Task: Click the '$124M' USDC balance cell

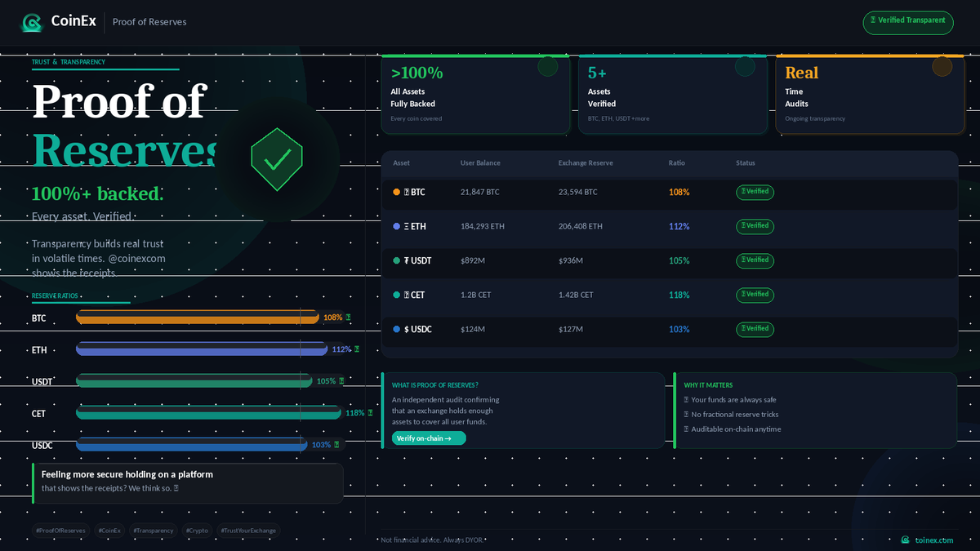Action: click(473, 330)
